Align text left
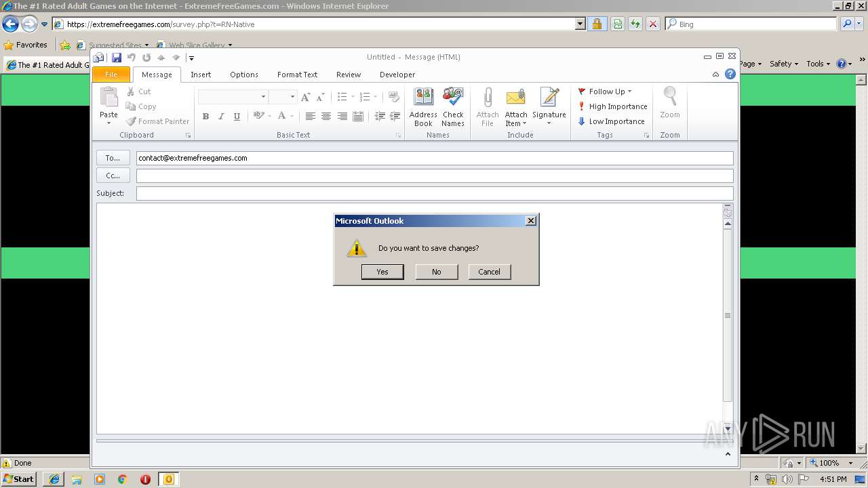 point(310,117)
